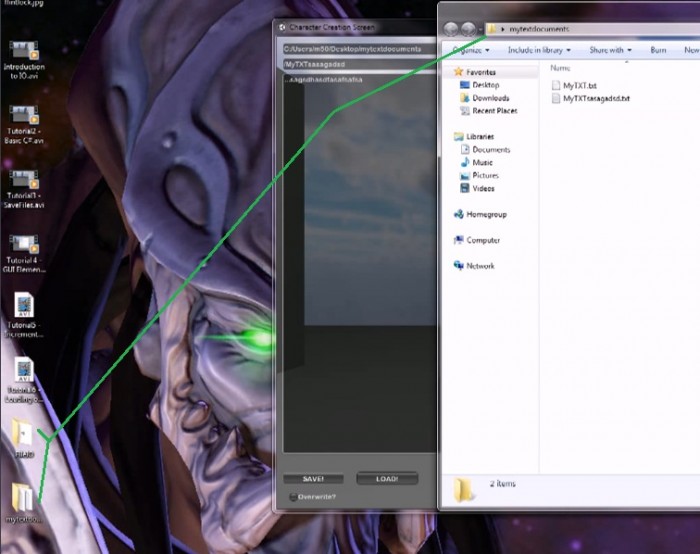Select Computer in the navigation pane
Image resolution: width=700 pixels, height=554 pixels.
483,240
